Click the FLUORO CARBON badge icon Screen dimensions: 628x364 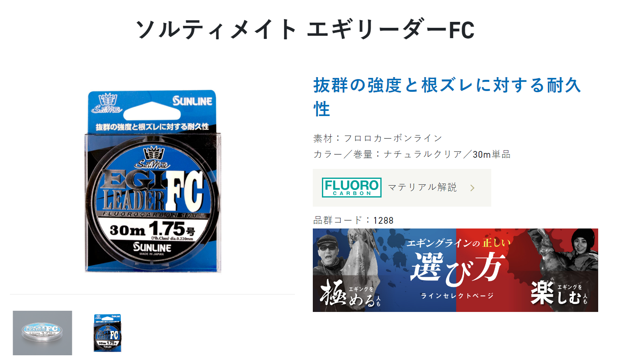click(351, 188)
